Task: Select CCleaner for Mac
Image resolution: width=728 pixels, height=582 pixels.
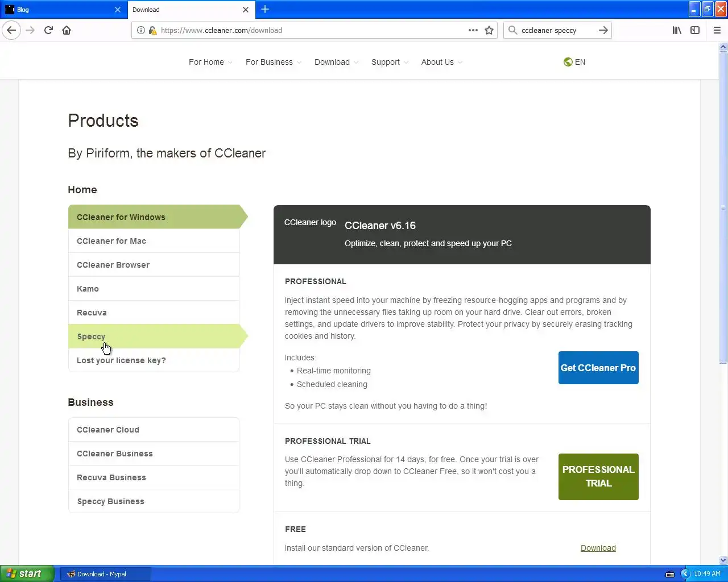Action: coord(154,241)
